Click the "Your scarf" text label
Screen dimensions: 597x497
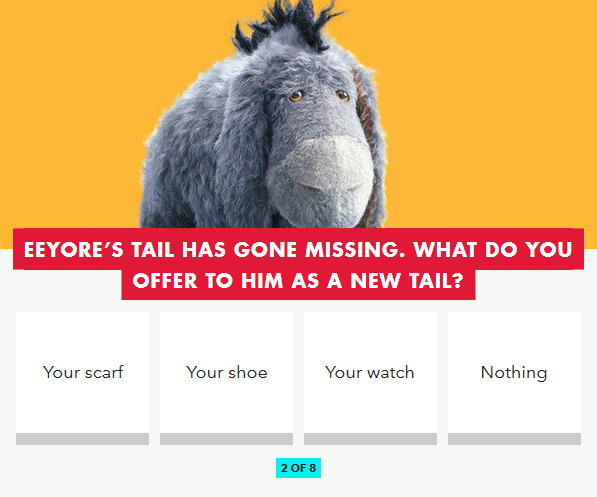(83, 372)
